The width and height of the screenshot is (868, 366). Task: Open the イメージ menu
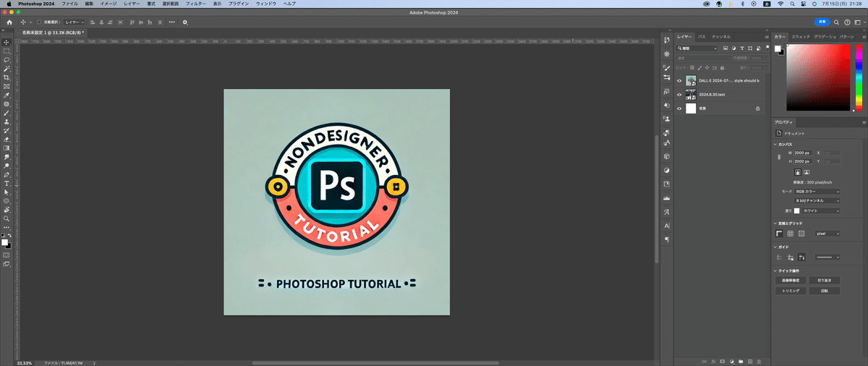click(x=107, y=4)
